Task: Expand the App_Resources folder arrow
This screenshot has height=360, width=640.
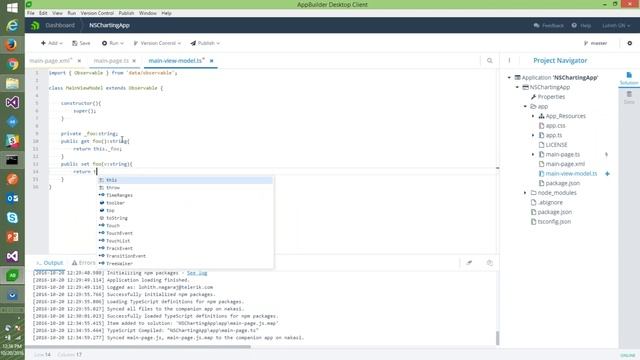Action: click(x=533, y=116)
